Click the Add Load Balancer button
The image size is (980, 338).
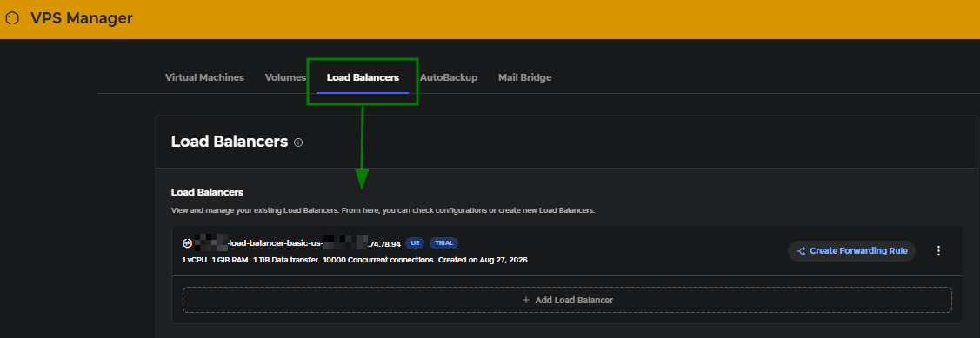[567, 300]
